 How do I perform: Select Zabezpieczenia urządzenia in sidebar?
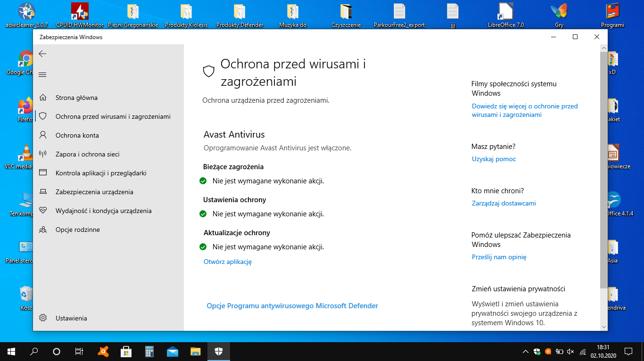click(108, 192)
